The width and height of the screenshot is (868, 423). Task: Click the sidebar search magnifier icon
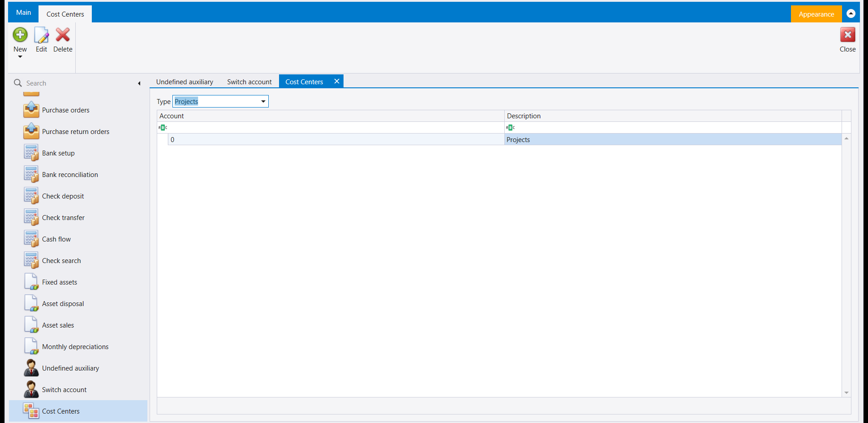pyautogui.click(x=18, y=83)
